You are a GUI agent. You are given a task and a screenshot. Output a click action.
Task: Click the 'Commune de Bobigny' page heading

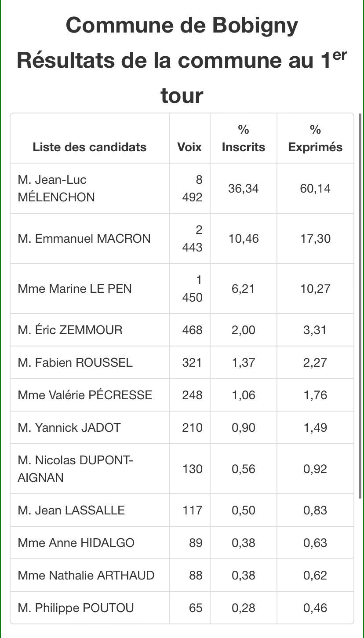182,26
